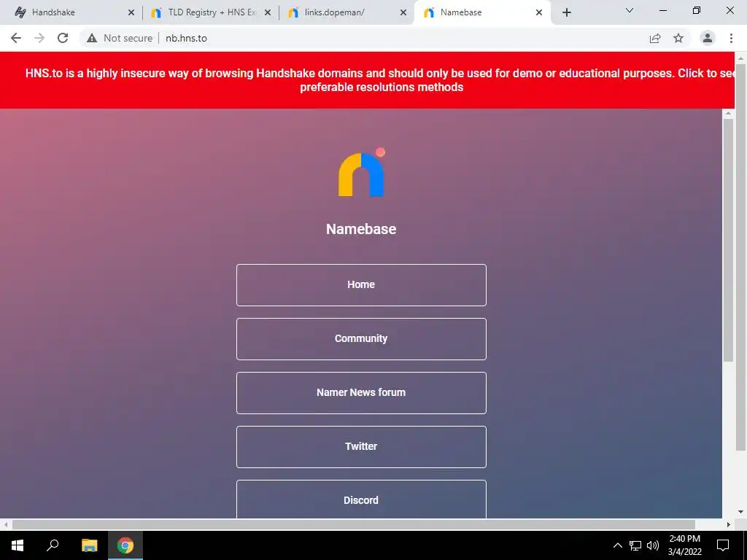
Task: Click the nb.hns.to address bar
Action: tap(362, 38)
